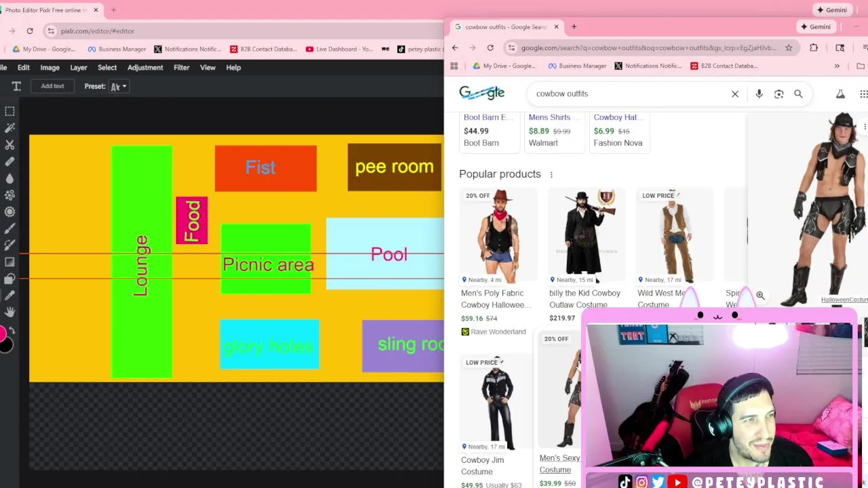Expand the bookmarks overflow chevron
The height and width of the screenshot is (488, 868).
pyautogui.click(x=837, y=66)
